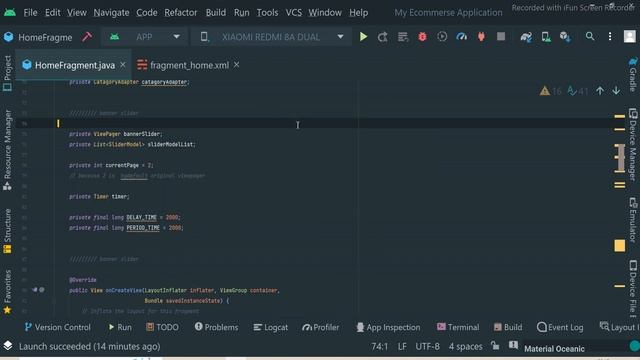This screenshot has height=360, width=640.
Task: Open the Window menu
Action: [x=325, y=13]
